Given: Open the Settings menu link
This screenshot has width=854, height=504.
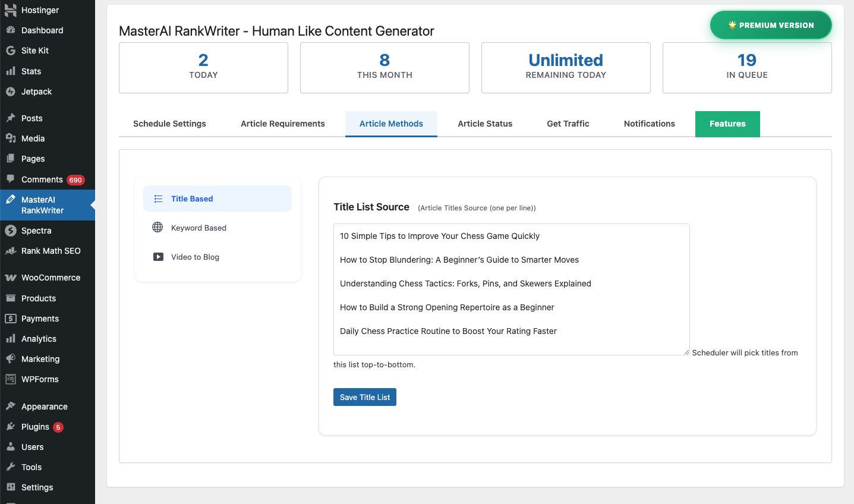Looking at the screenshot, I should [x=48, y=487].
